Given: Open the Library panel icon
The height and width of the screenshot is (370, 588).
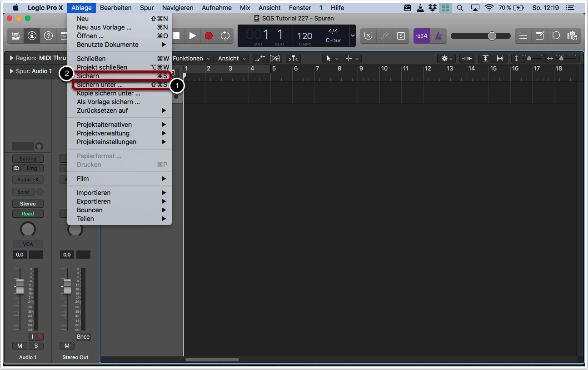Looking at the screenshot, I should click(x=16, y=36).
